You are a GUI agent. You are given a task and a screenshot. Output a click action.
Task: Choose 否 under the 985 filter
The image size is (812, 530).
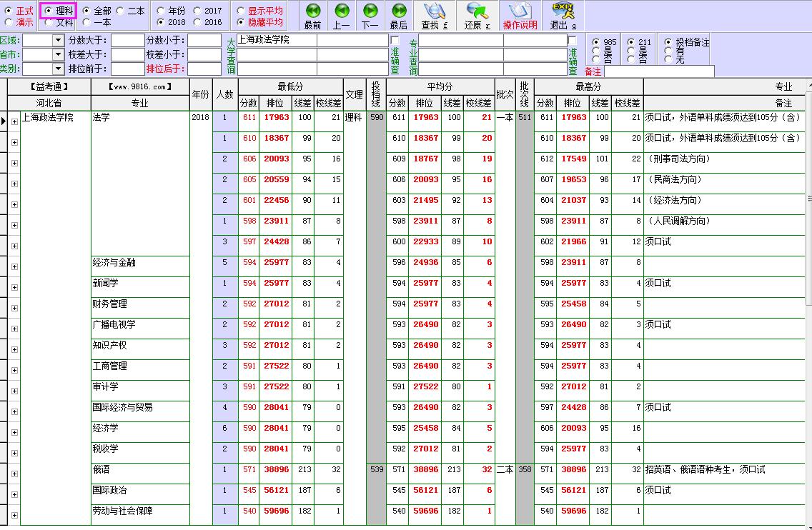point(598,59)
